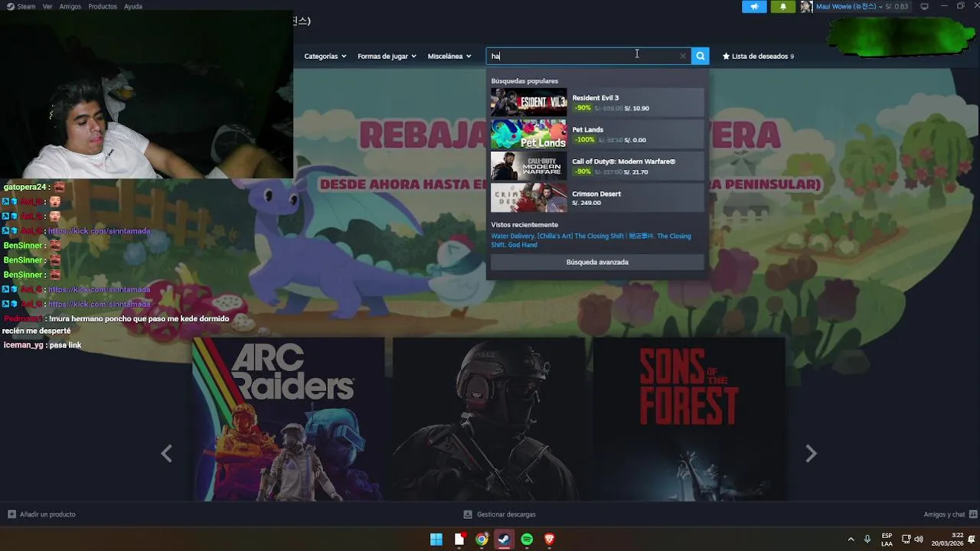
Task: Expand the Formas de jugar menu
Action: pyautogui.click(x=387, y=56)
